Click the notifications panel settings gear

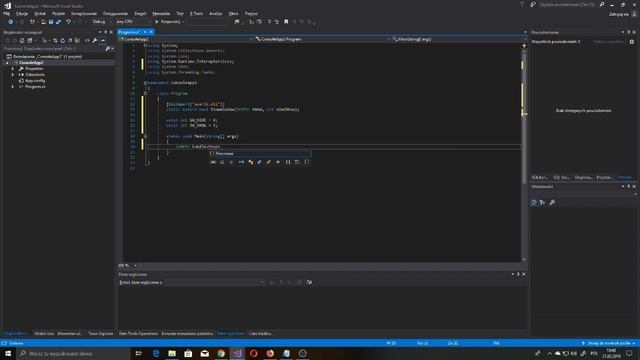[631, 42]
